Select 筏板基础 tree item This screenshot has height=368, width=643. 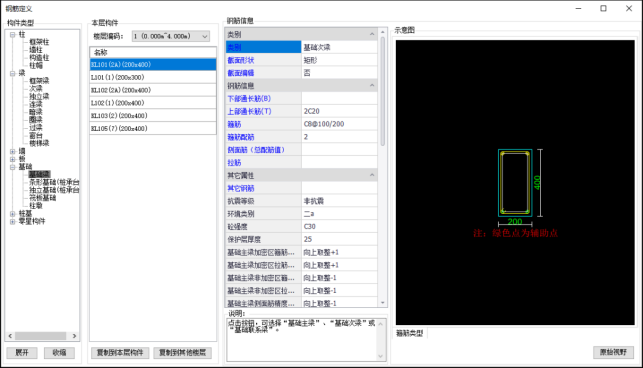[x=42, y=198]
